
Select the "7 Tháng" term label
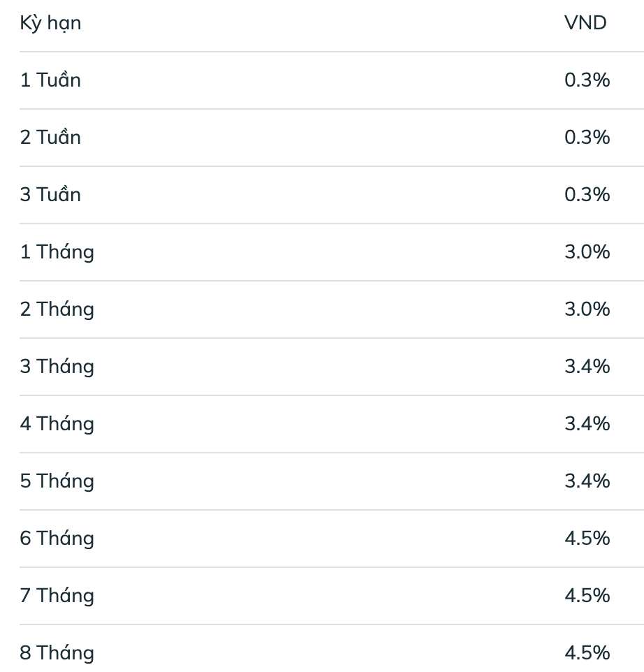coord(57,596)
